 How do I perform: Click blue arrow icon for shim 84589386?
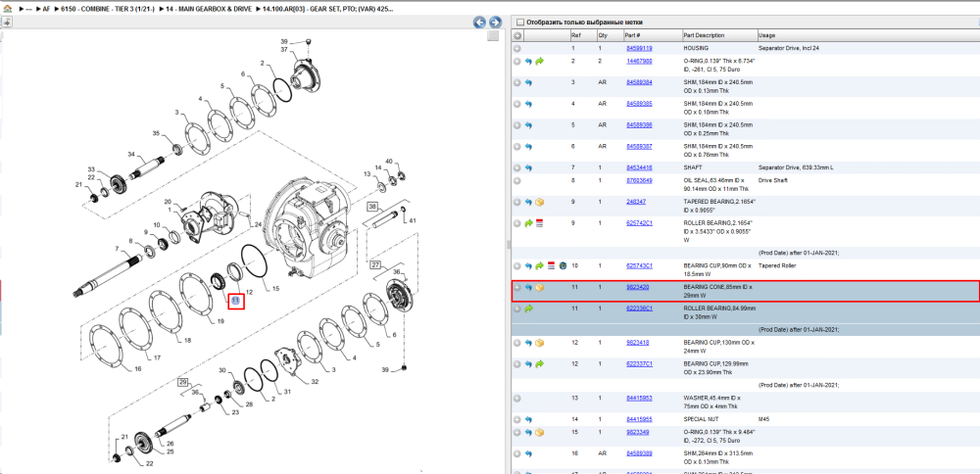pos(528,125)
